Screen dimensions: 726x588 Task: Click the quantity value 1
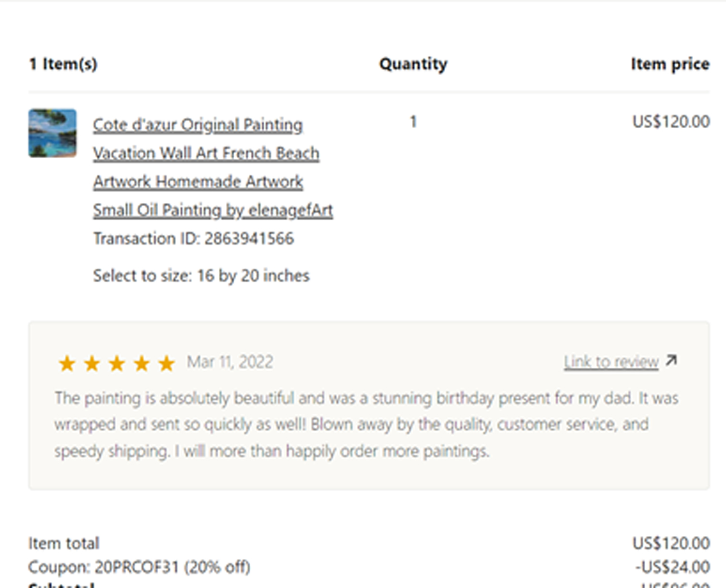[413, 121]
